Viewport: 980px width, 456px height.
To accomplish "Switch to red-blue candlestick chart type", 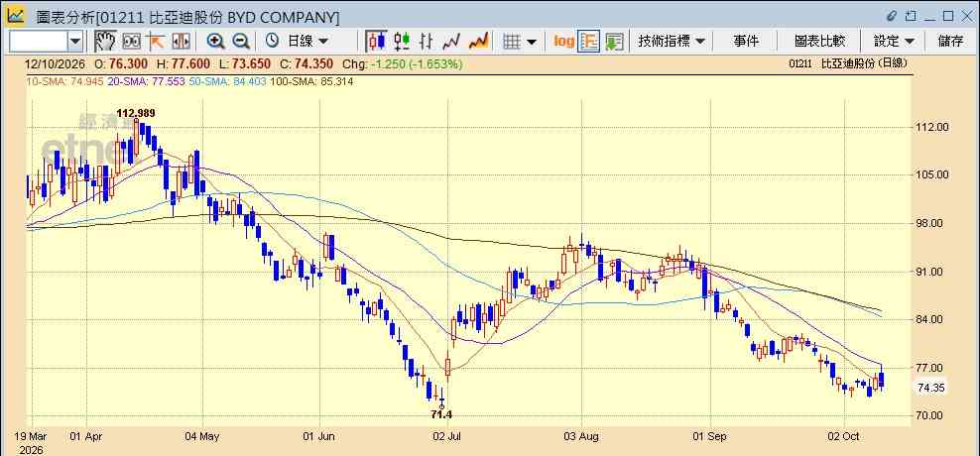I will click(x=376, y=42).
